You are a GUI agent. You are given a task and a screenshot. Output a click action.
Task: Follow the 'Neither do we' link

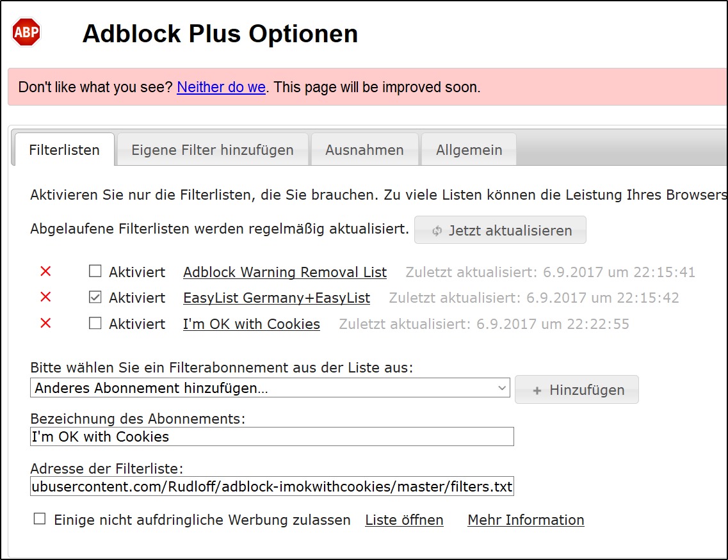pyautogui.click(x=221, y=87)
